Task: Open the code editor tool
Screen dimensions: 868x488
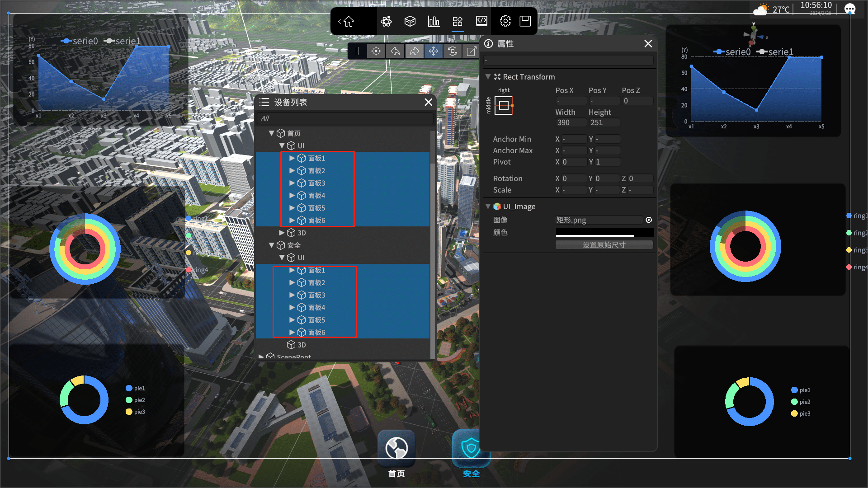Action: 481,21
